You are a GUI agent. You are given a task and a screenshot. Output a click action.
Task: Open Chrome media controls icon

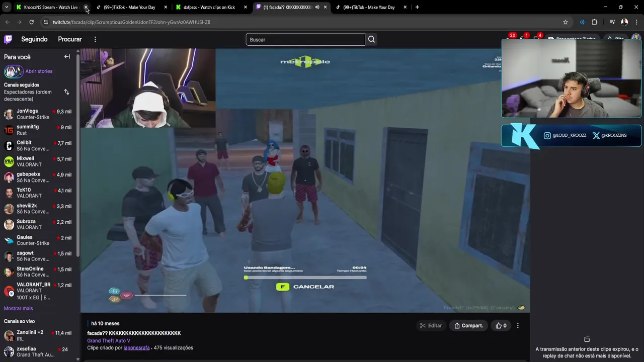[x=612, y=22]
